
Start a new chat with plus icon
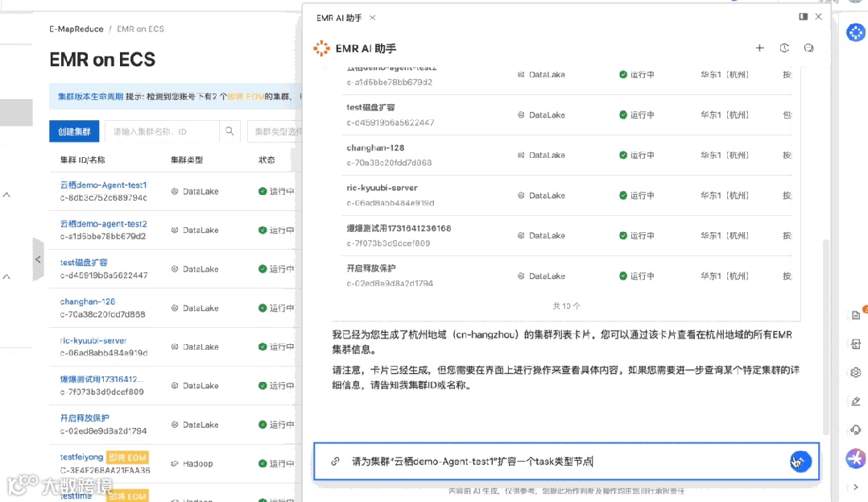coord(759,48)
